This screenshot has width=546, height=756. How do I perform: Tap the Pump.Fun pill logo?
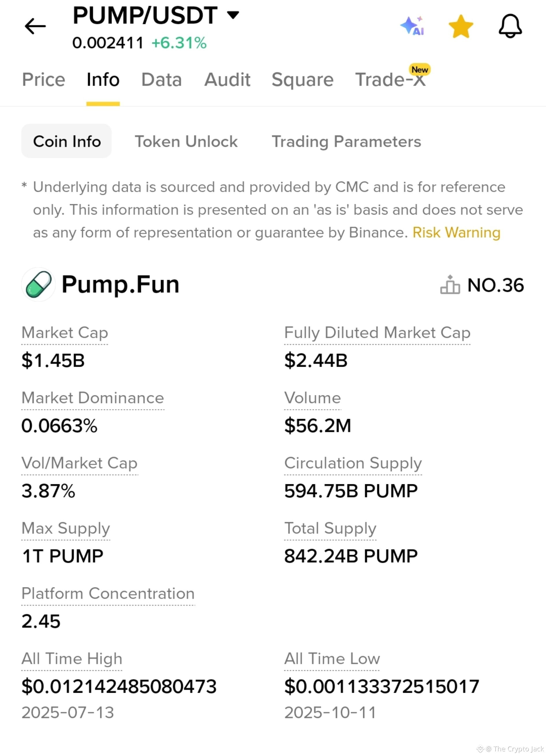click(x=38, y=284)
